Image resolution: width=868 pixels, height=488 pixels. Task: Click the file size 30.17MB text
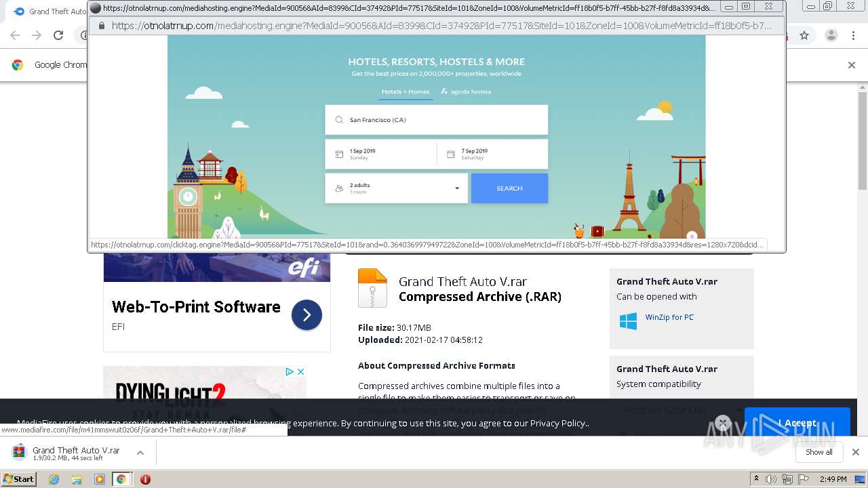414,327
